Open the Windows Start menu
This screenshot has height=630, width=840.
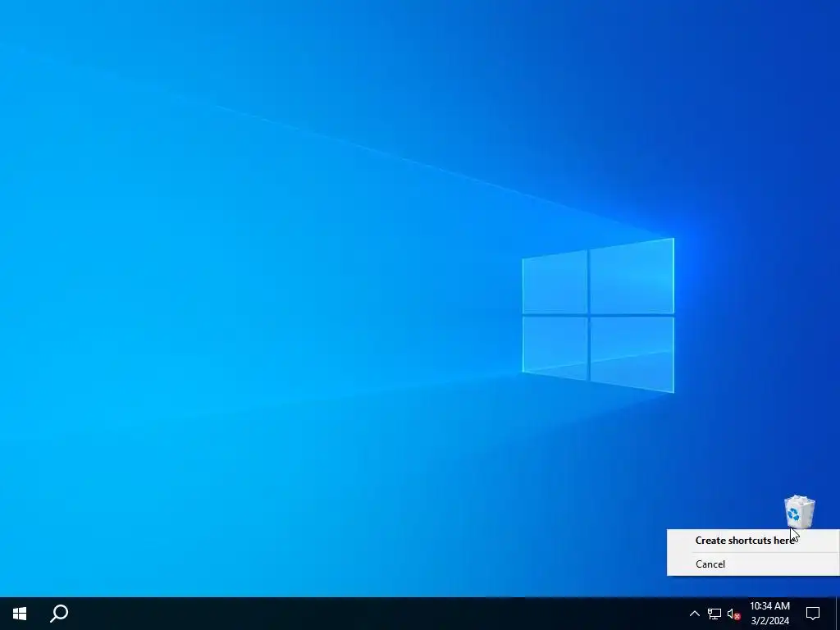pos(20,614)
